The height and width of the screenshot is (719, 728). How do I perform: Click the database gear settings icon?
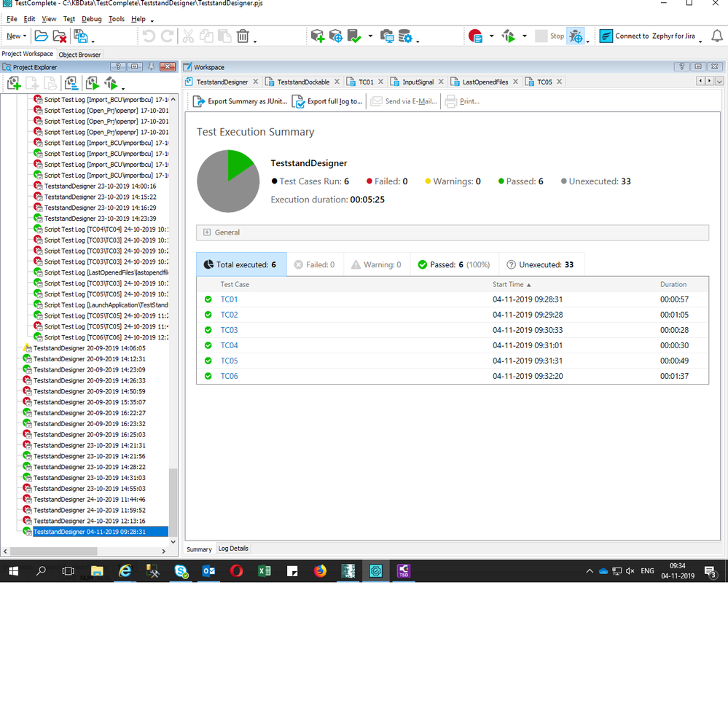tap(405, 36)
